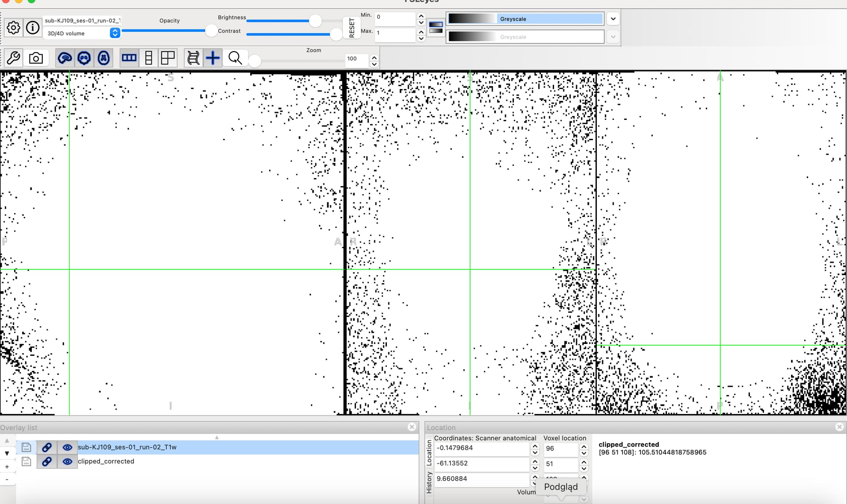
Task: Toggle axial canvas brain icon
Action: tap(104, 58)
